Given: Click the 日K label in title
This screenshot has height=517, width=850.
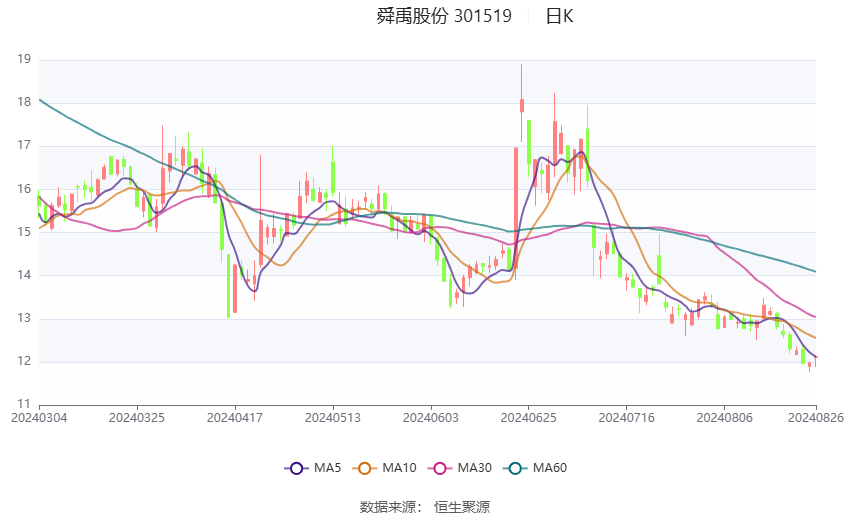Looking at the screenshot, I should [559, 16].
